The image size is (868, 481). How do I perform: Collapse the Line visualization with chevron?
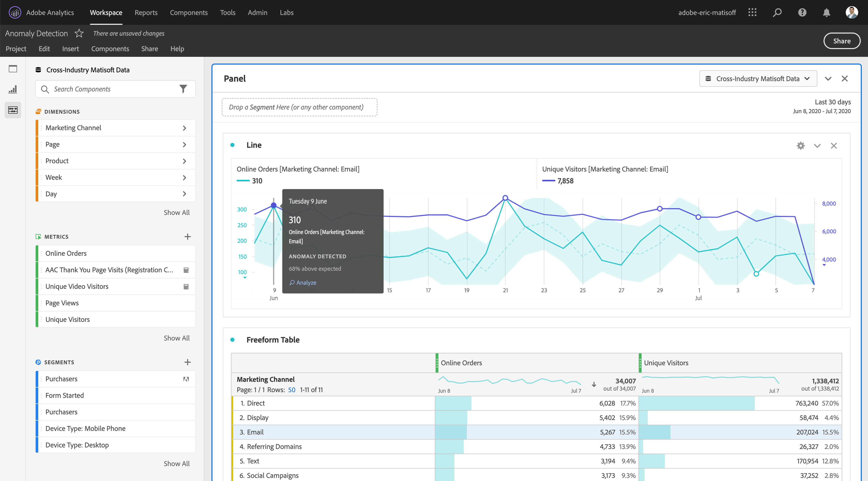pos(817,145)
